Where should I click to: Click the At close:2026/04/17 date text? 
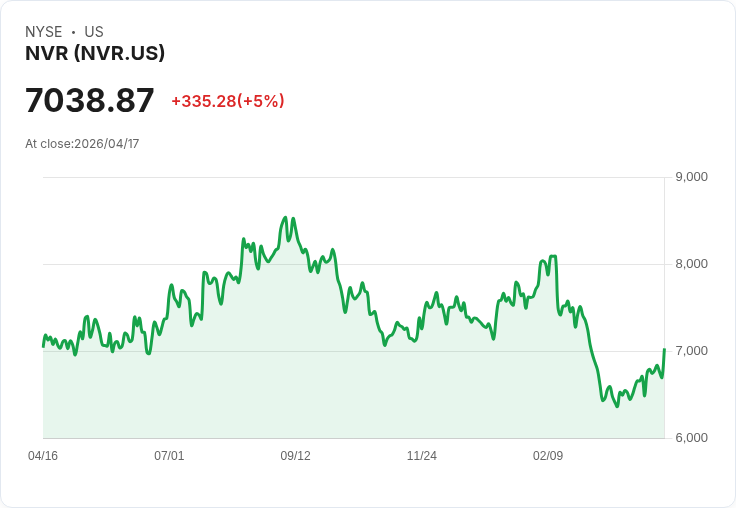point(82,144)
